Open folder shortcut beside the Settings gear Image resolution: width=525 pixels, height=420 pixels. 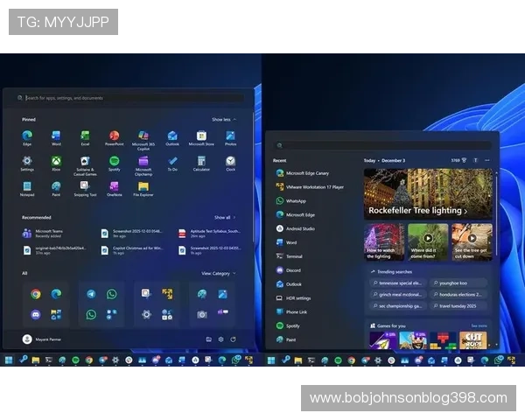208,339
